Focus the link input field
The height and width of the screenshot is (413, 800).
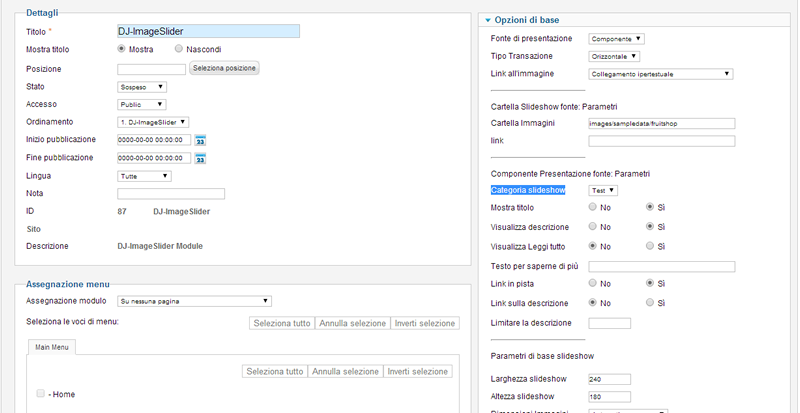662,141
